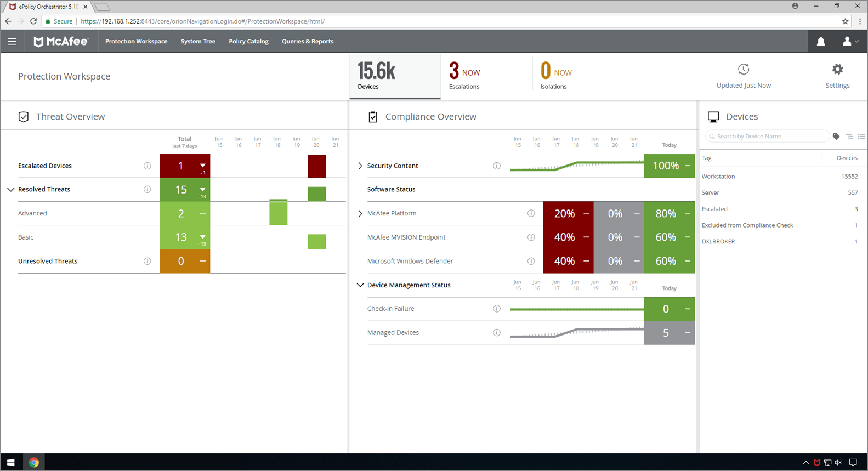Expand the Security Content row
The image size is (868, 471).
pos(360,166)
